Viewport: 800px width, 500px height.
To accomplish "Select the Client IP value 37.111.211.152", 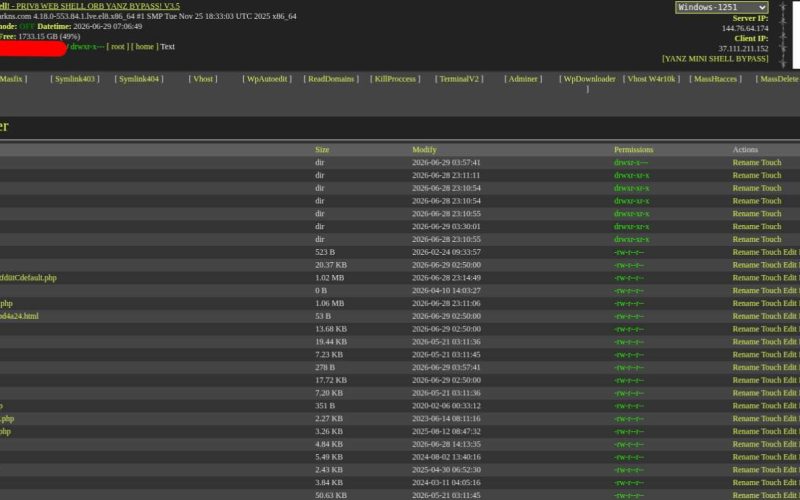I will (x=743, y=49).
